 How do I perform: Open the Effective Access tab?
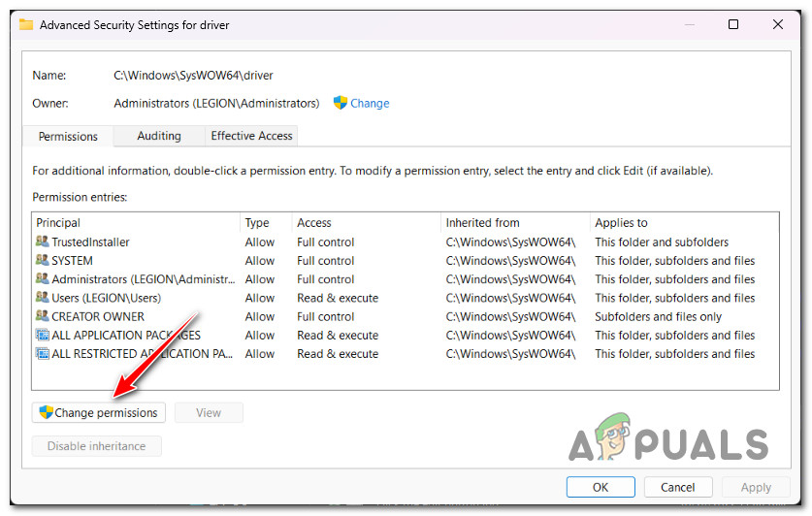251,136
